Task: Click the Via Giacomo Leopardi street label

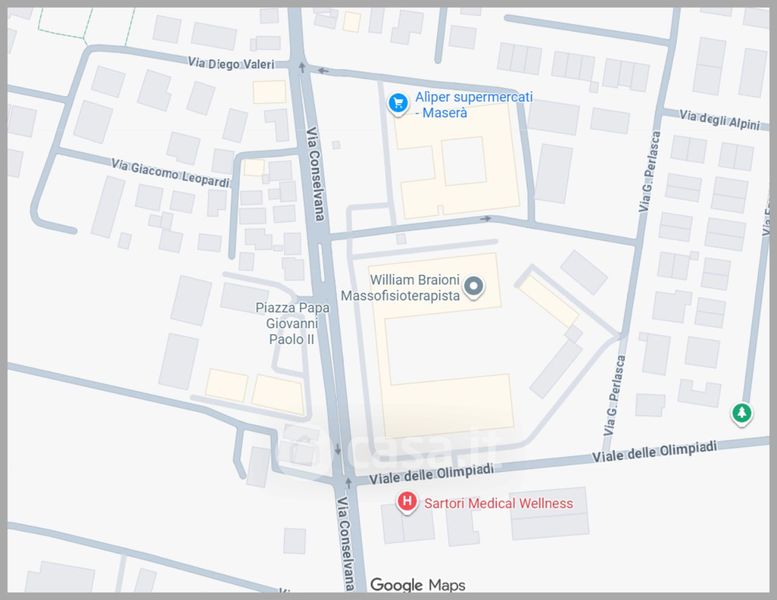Action: [170, 173]
